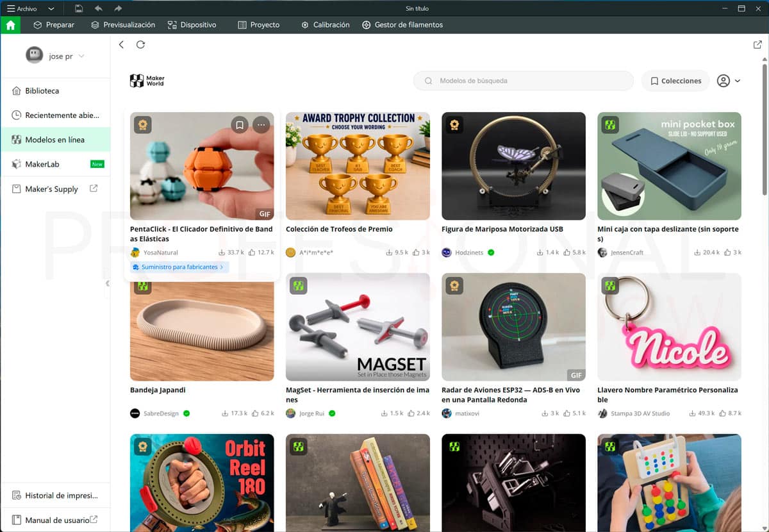Screen dimensions: 769x532
Task: Click Suministro para fabricantes link
Action: (x=179, y=267)
